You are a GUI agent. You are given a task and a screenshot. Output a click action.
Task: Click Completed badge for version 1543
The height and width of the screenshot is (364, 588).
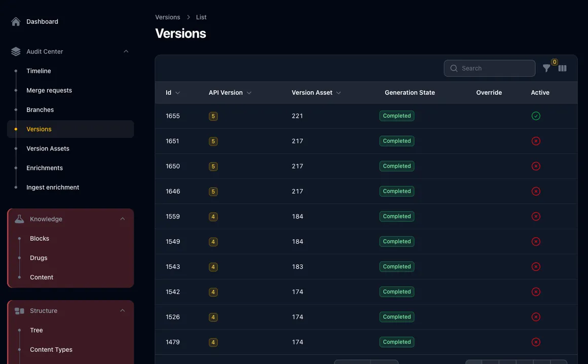coord(397,267)
